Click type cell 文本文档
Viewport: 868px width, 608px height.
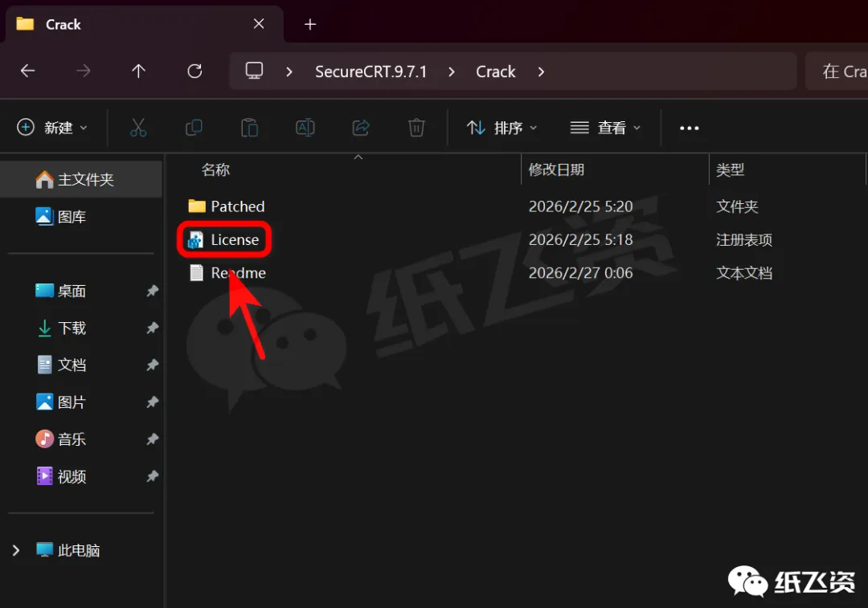click(744, 273)
